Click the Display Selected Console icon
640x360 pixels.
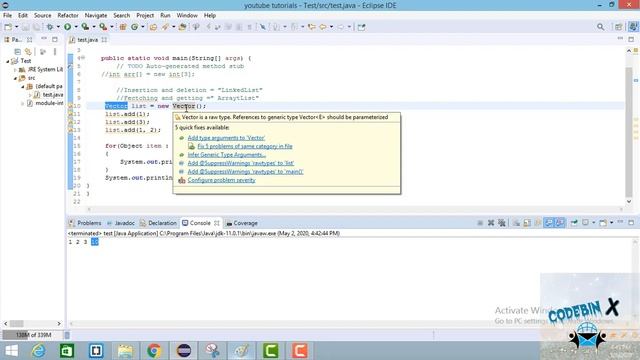(x=586, y=223)
